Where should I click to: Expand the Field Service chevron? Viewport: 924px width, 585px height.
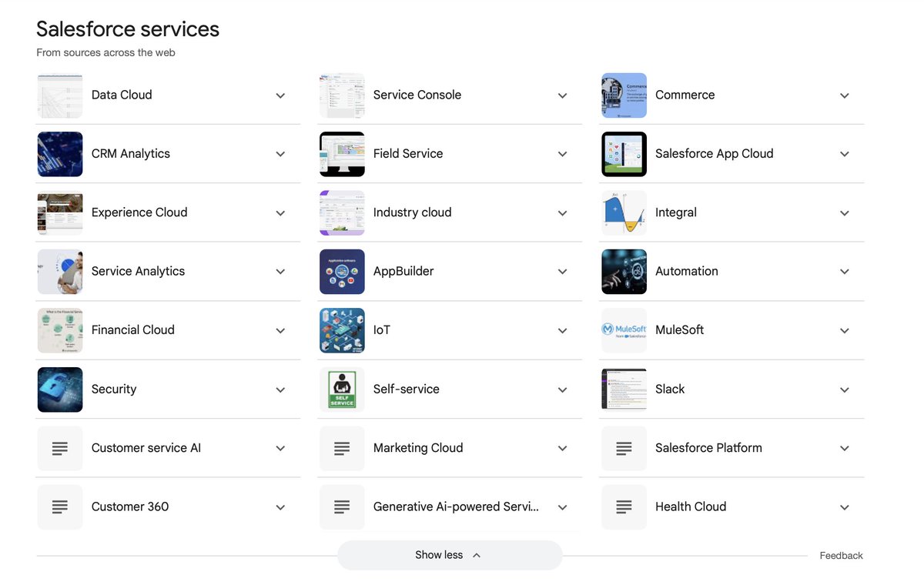click(x=562, y=154)
